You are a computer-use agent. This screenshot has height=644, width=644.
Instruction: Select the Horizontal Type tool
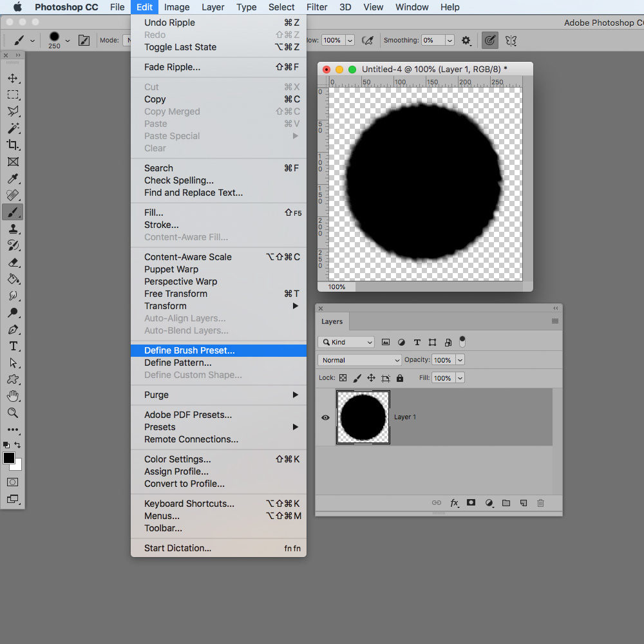tap(13, 346)
